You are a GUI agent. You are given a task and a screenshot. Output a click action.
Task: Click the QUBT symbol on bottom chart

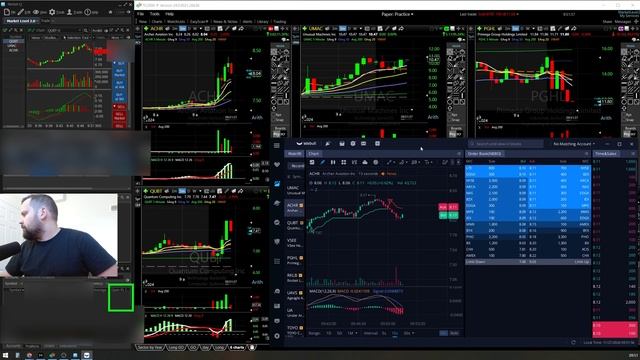coord(156,191)
